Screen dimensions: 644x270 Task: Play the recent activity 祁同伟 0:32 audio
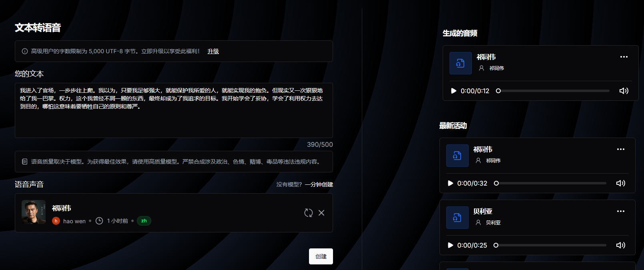tap(450, 183)
